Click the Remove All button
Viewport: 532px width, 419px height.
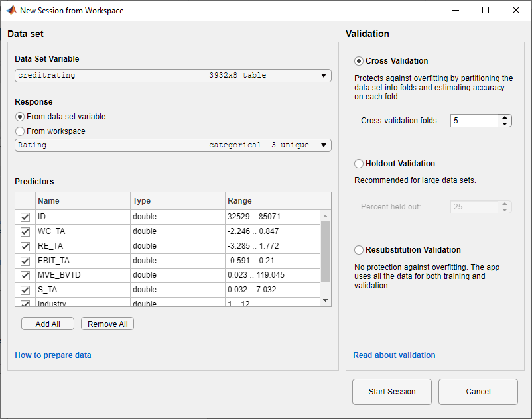pos(107,324)
